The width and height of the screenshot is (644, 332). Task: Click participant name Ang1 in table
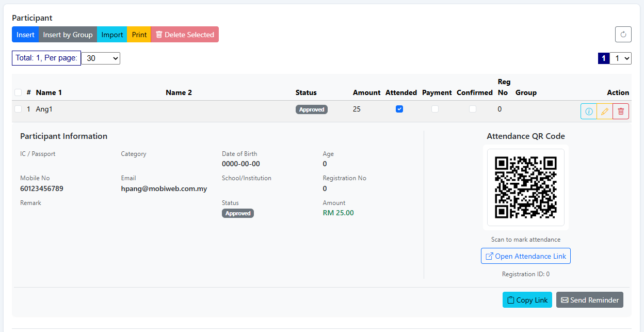click(x=44, y=109)
